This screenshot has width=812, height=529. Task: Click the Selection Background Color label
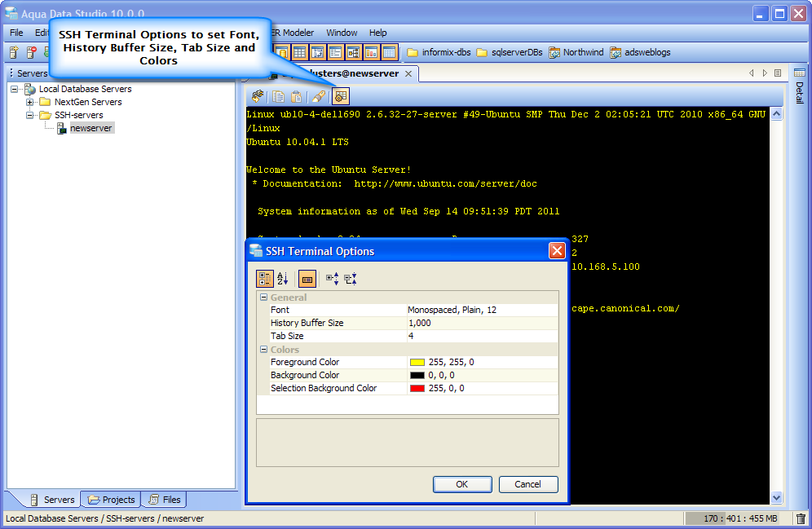324,388
